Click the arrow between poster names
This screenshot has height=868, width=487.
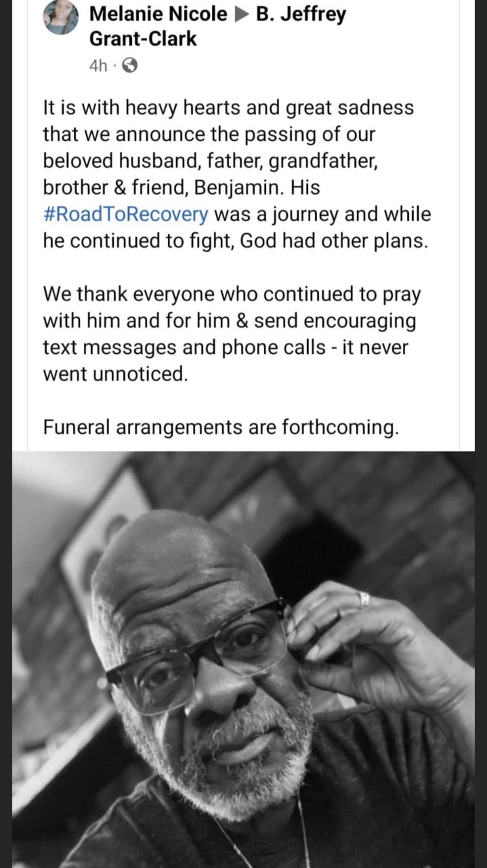(242, 15)
